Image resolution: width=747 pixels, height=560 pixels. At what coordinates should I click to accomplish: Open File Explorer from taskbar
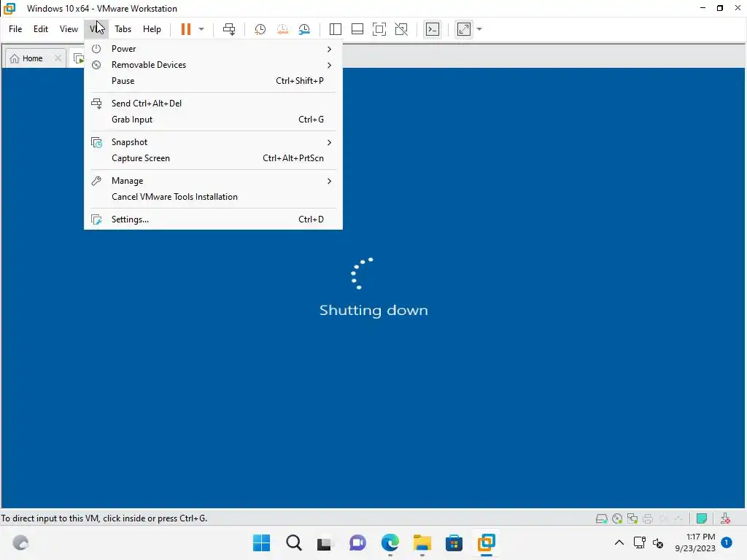[x=422, y=542]
